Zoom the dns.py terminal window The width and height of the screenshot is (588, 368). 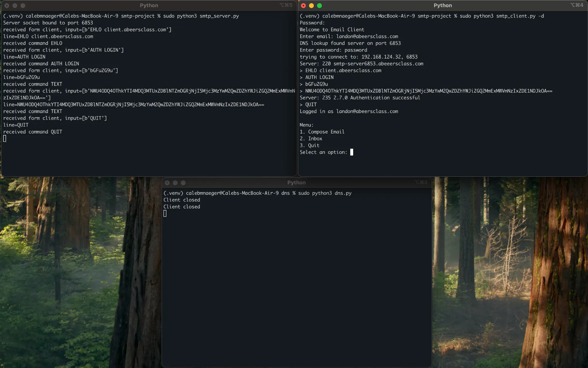(x=183, y=183)
